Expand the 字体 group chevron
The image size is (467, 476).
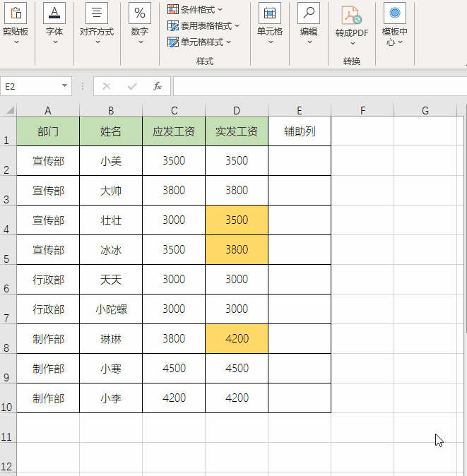click(x=55, y=42)
